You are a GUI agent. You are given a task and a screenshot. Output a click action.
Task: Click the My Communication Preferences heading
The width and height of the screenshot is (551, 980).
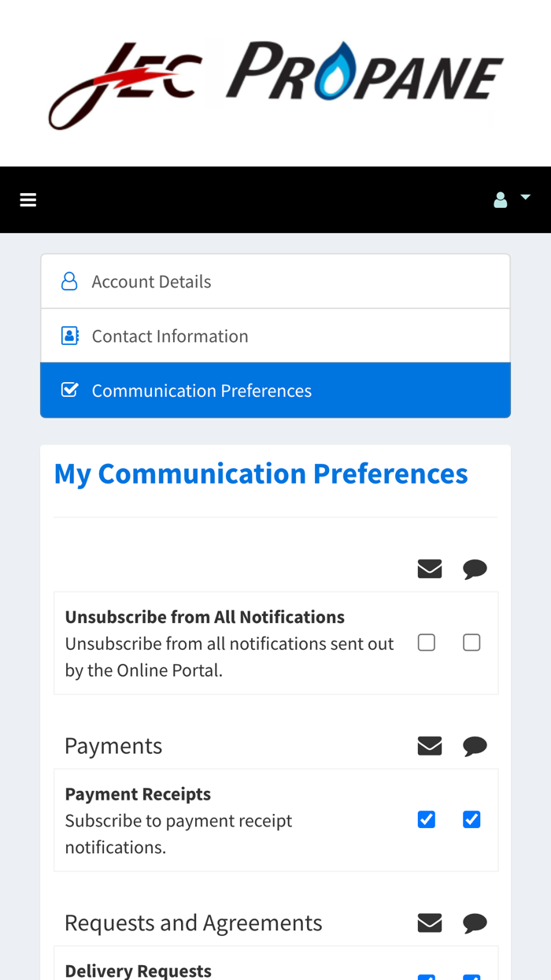(x=261, y=473)
